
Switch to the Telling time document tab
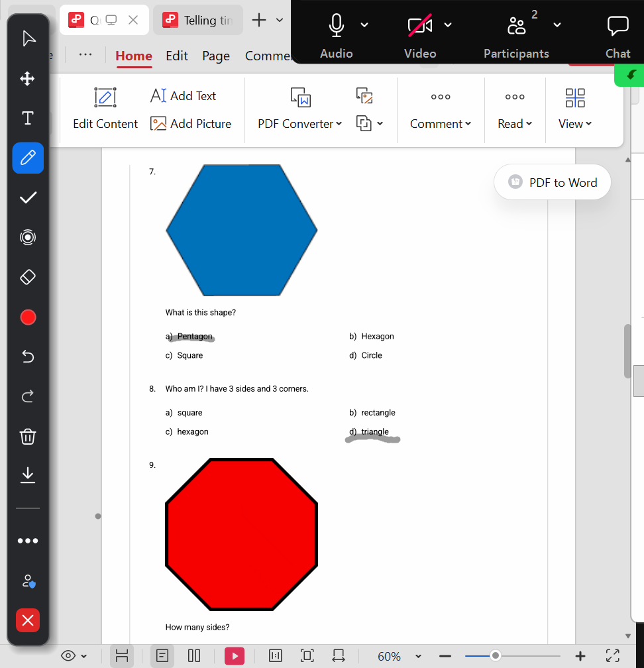(x=198, y=20)
